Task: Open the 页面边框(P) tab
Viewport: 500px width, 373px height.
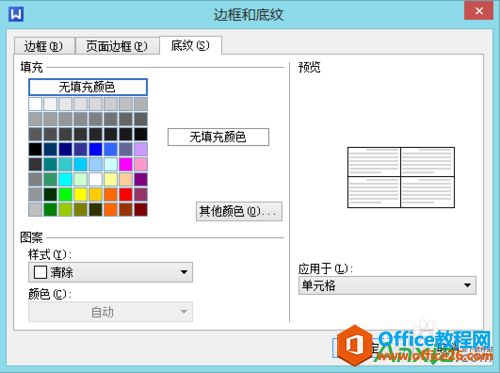Action: click(x=117, y=46)
